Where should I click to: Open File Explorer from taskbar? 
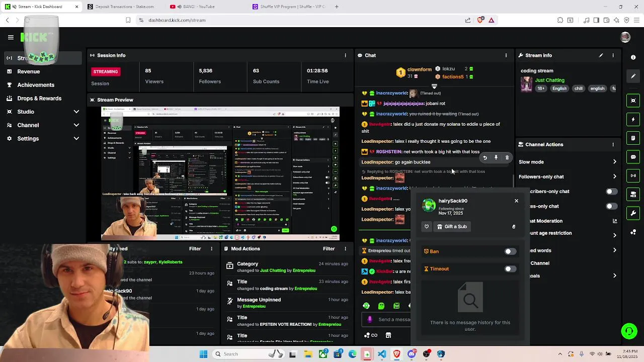click(308, 354)
